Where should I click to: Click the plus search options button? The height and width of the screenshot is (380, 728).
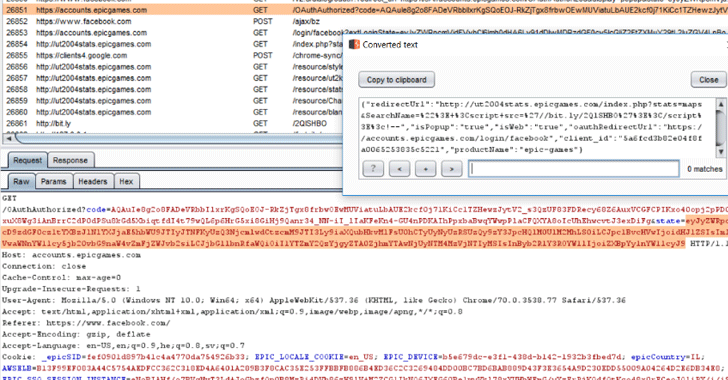[x=425, y=169]
